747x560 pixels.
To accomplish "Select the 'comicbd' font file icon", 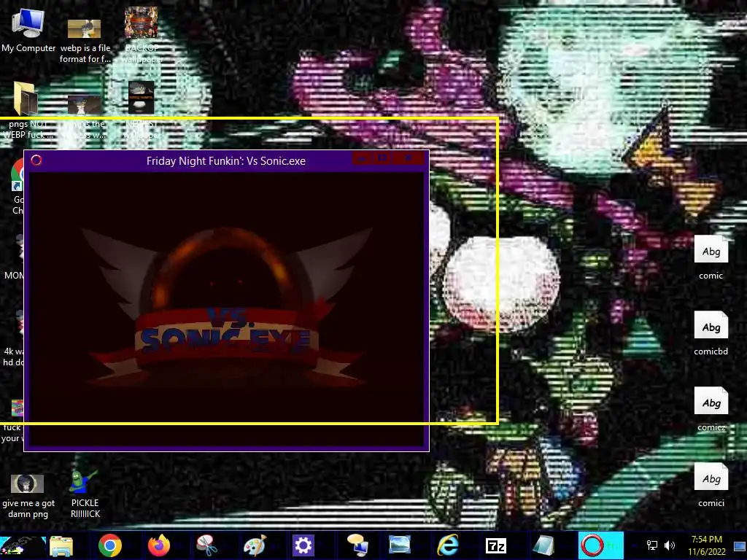I will click(711, 333).
